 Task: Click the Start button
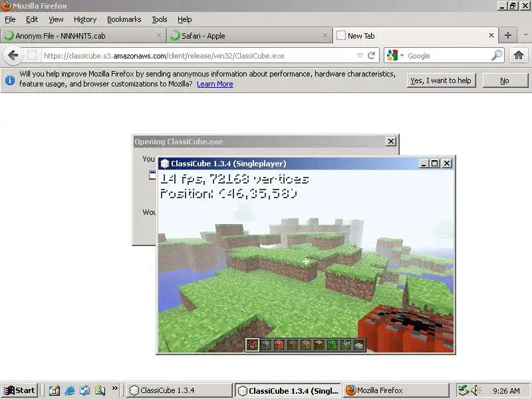point(20,390)
